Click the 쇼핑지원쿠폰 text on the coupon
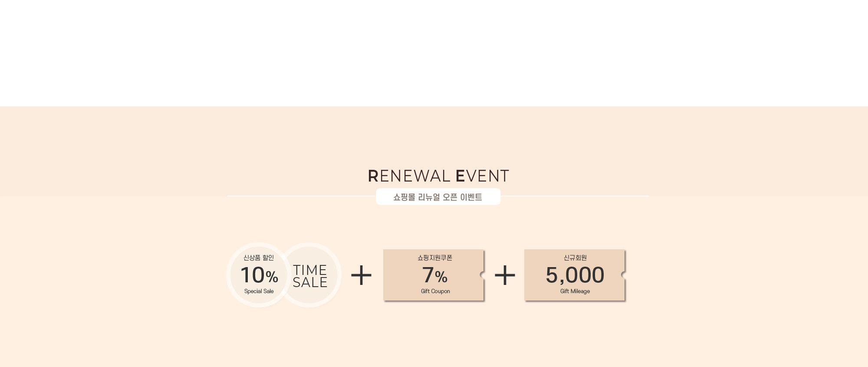 [435, 258]
